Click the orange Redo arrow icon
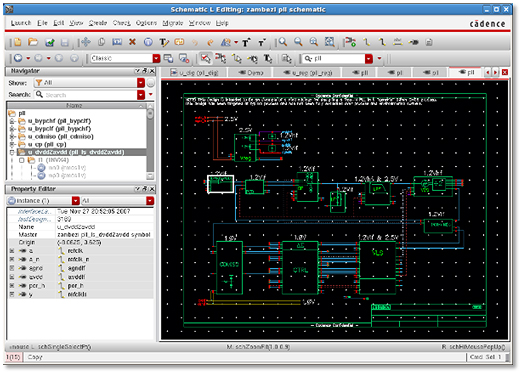The image size is (522, 374). coord(210,42)
